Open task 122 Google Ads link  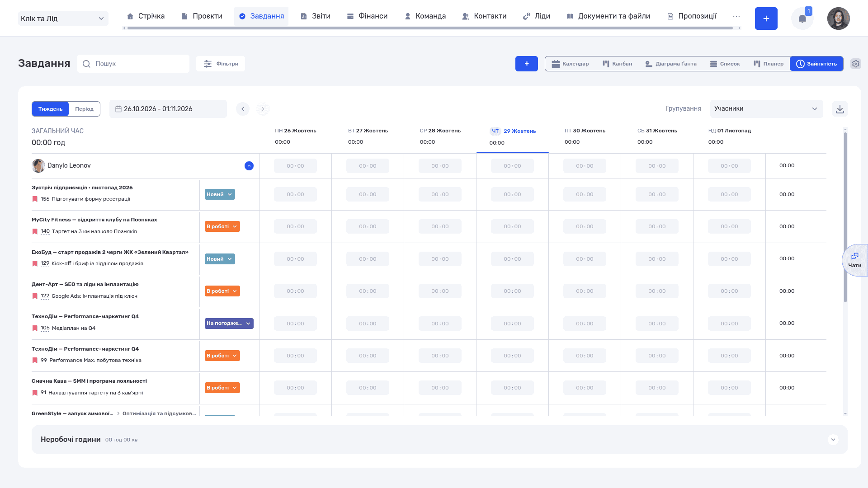[94, 296]
